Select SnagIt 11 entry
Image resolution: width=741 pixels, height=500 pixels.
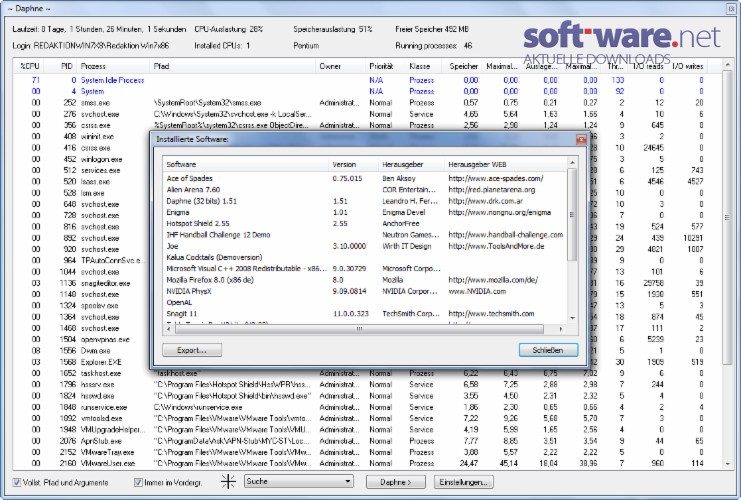tap(364, 313)
